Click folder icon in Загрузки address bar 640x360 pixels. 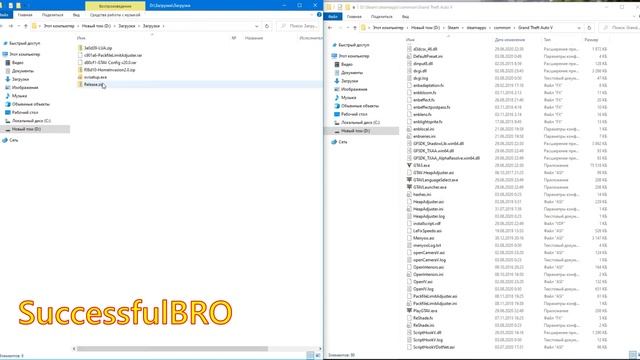[x=34, y=26]
